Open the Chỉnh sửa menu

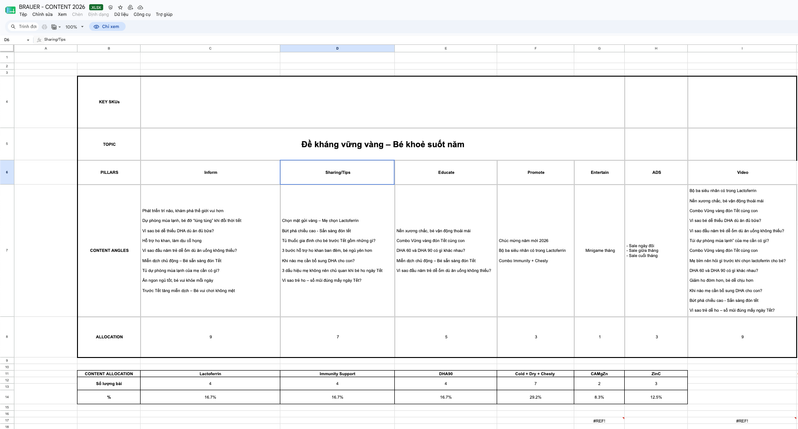tap(42, 14)
